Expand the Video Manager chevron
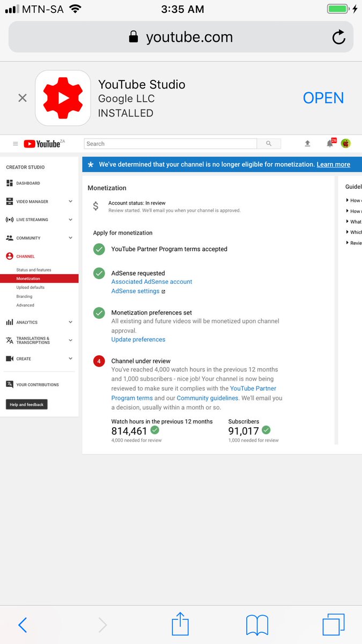 click(71, 202)
